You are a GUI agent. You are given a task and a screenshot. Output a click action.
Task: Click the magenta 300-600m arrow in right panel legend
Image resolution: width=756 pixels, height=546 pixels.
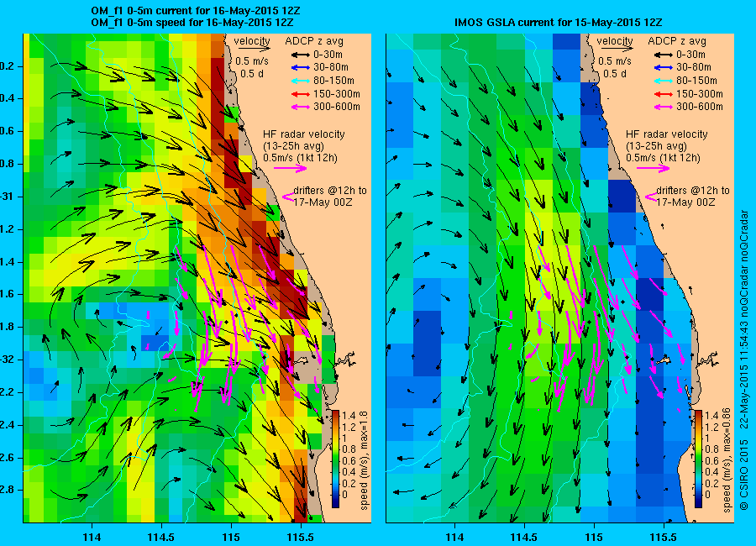pyautogui.click(x=663, y=107)
